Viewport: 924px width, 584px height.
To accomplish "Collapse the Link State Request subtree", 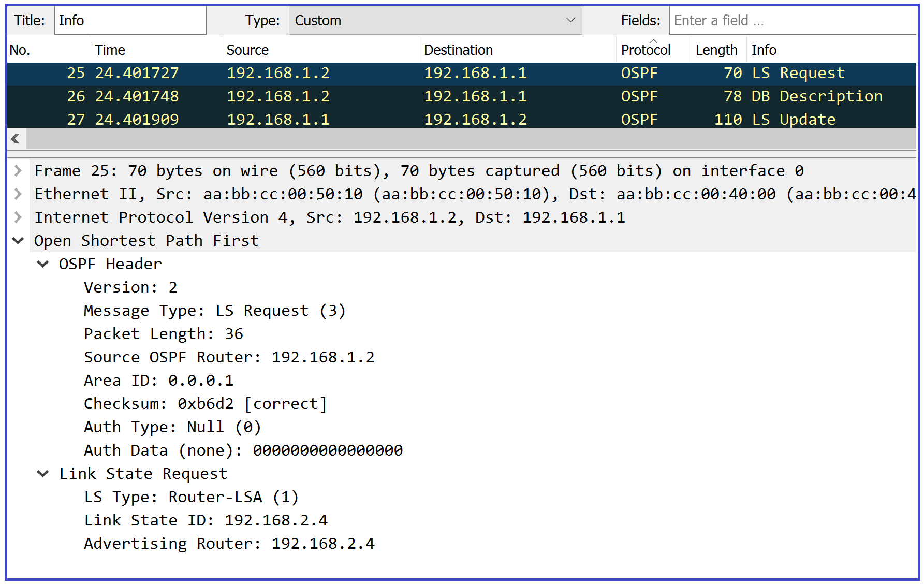I will coord(42,473).
